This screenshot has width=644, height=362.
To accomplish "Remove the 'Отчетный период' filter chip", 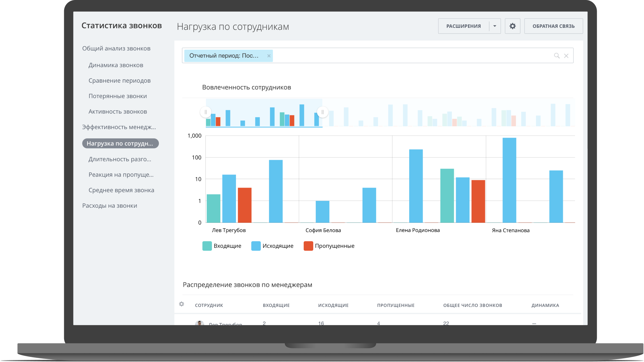I will point(269,56).
